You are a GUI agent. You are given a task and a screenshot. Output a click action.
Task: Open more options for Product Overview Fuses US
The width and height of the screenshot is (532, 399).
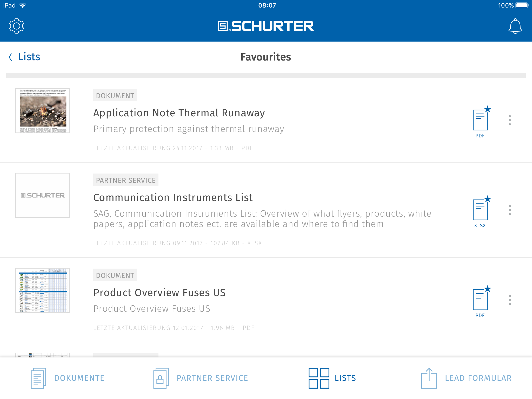510,300
